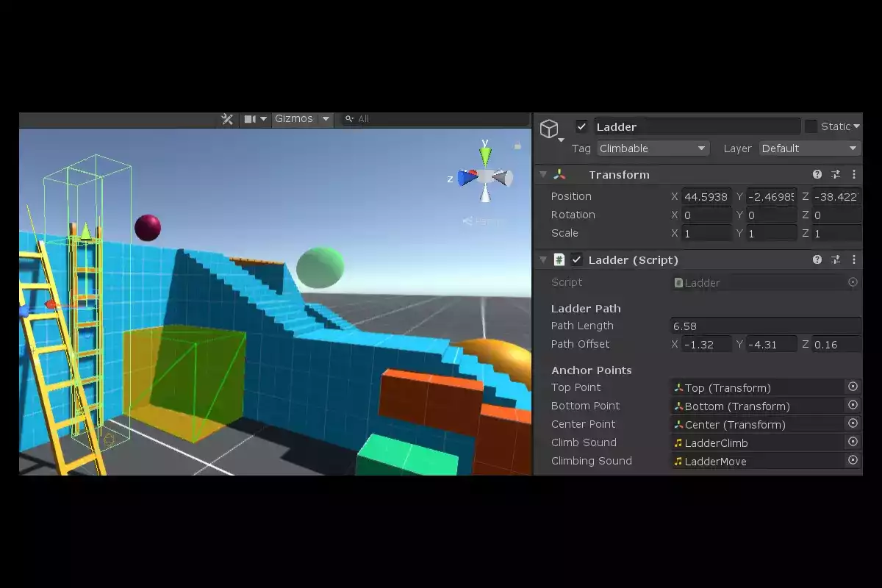Edit Scale X value field

706,234
